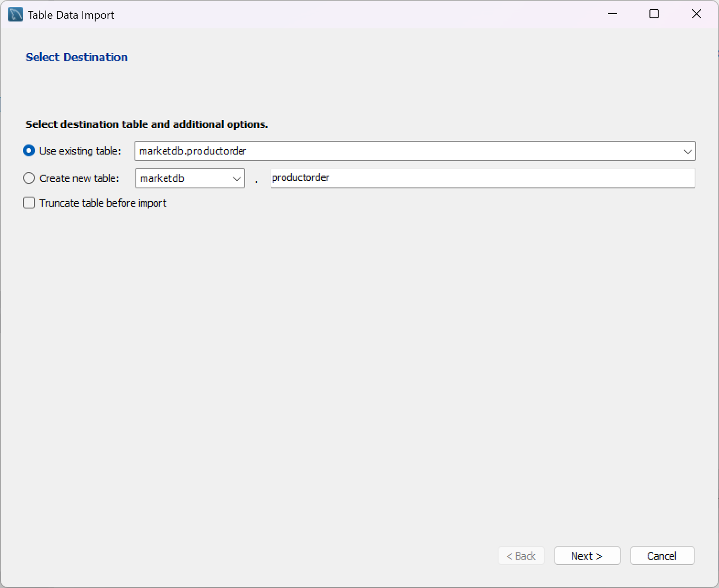
Task: Expand the existing table dropdown arrow
Action: pos(687,151)
